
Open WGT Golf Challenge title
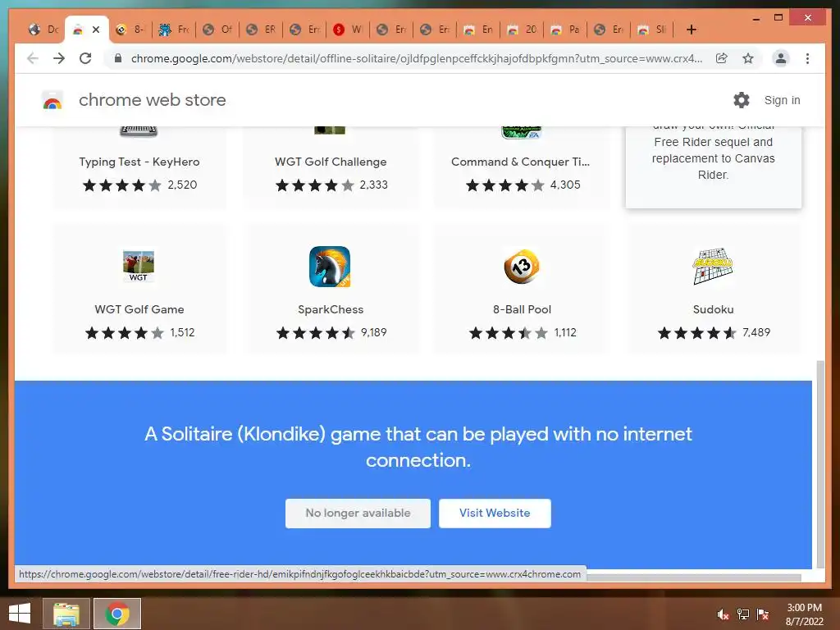pos(331,162)
